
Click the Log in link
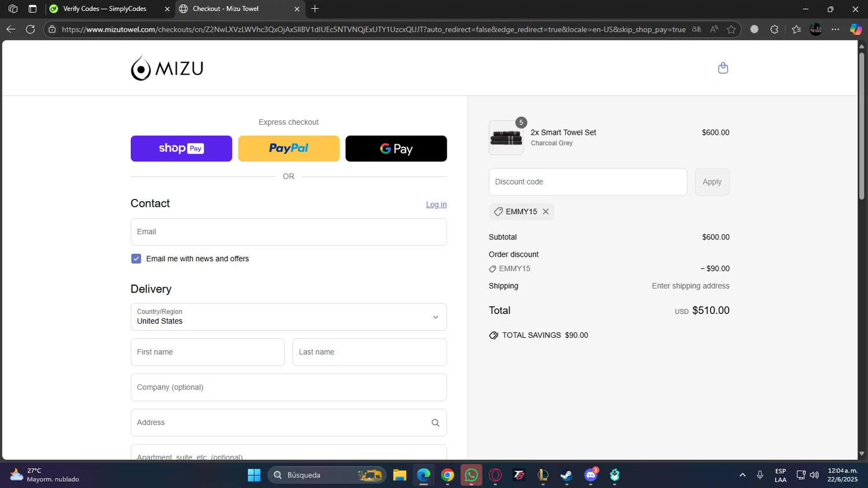pos(436,205)
